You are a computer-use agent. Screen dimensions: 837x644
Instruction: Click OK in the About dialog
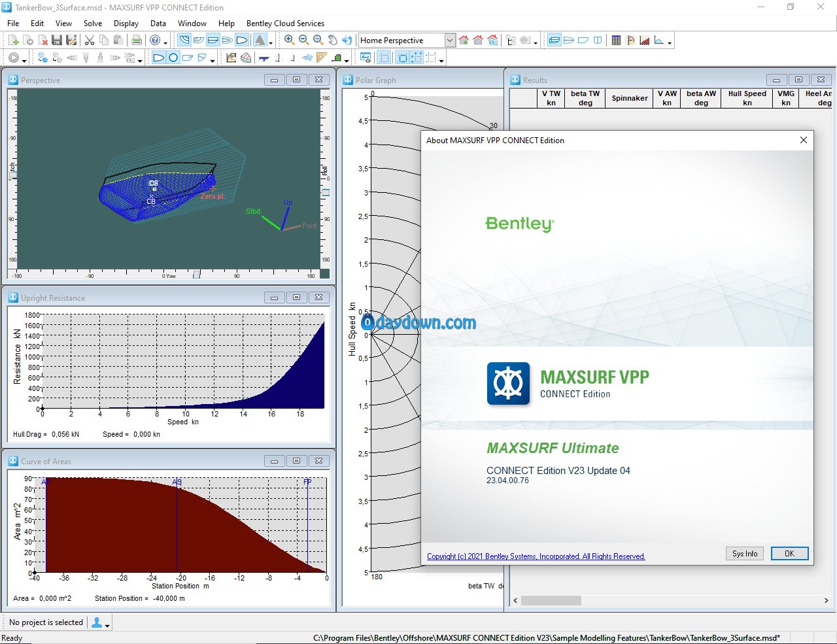click(x=789, y=553)
